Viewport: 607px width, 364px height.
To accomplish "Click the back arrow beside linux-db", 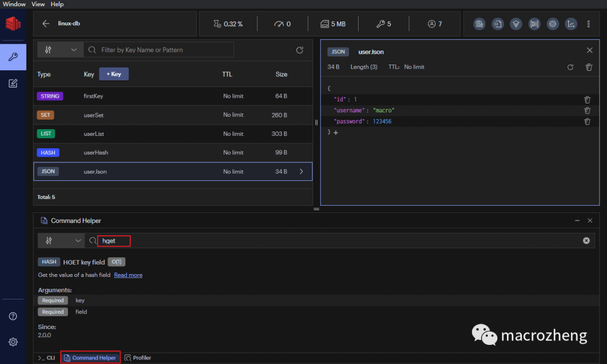I will click(x=46, y=24).
